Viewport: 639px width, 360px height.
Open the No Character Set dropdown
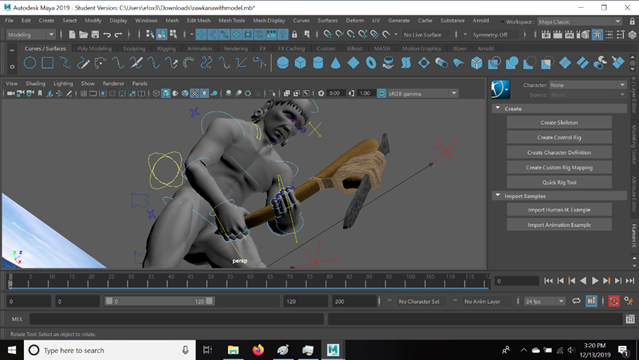[419, 301]
